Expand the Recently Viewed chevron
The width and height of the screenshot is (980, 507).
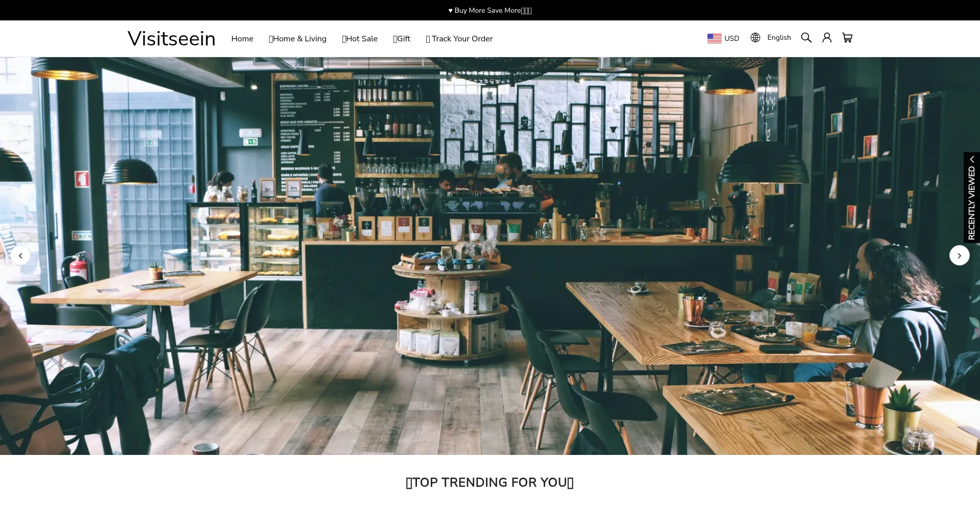[x=972, y=159]
